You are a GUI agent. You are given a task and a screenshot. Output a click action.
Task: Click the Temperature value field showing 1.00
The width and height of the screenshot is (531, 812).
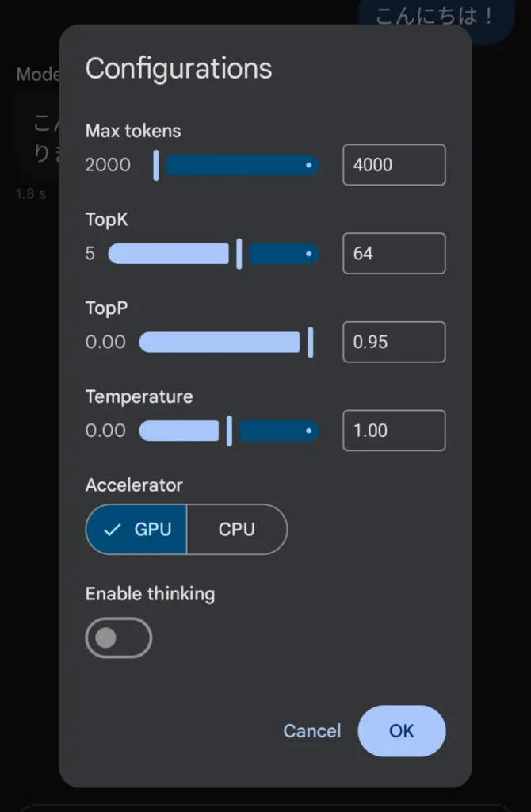pyautogui.click(x=394, y=431)
